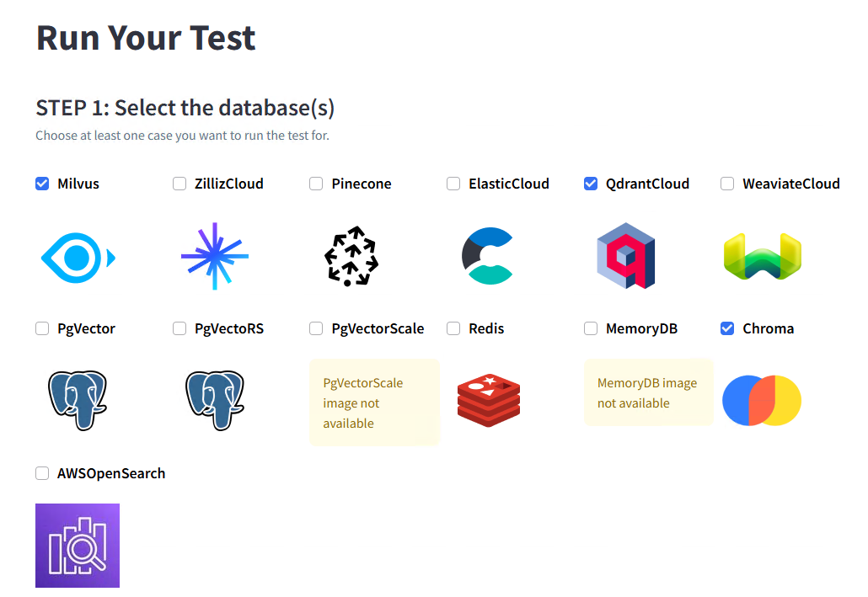
Task: Tick the Pinecone checkbox
Action: tap(316, 184)
